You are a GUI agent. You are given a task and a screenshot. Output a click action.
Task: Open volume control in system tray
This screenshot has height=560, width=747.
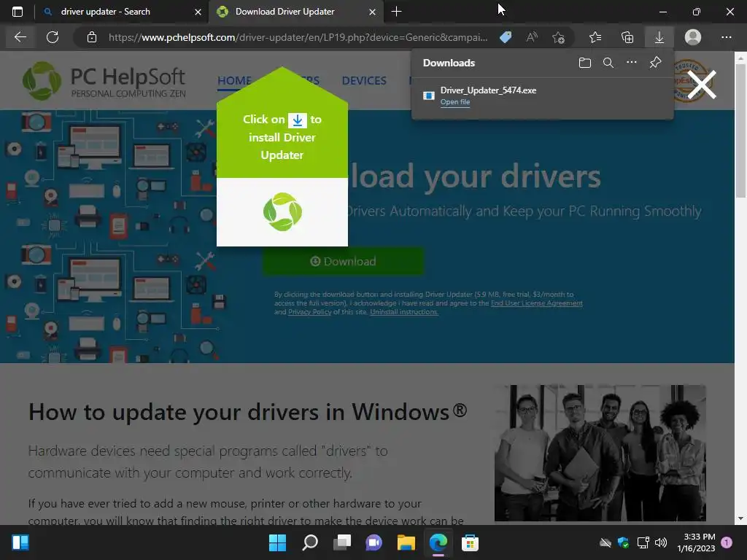[661, 542]
